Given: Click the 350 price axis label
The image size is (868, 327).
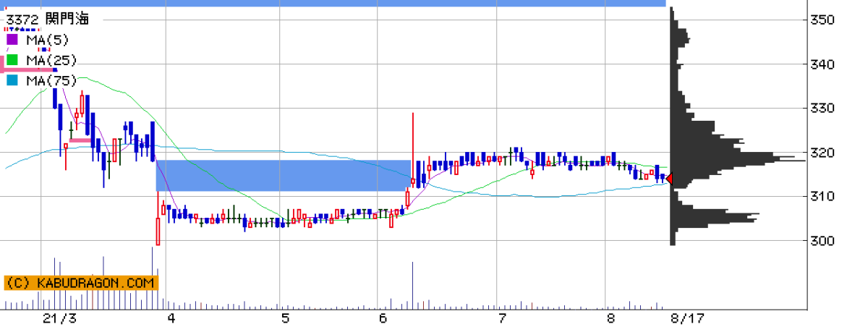Looking at the screenshot, I should [823, 20].
